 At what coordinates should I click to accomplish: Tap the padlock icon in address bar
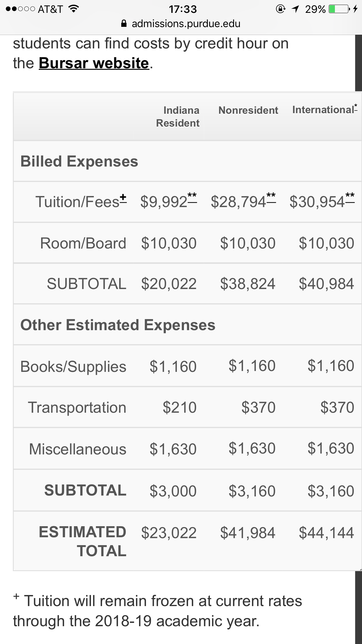point(124,23)
